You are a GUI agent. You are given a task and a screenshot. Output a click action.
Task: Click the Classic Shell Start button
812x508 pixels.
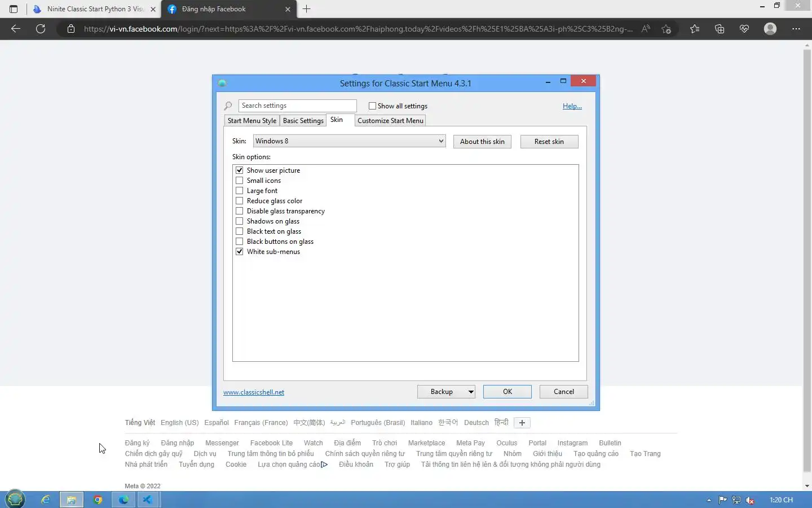[x=15, y=499]
